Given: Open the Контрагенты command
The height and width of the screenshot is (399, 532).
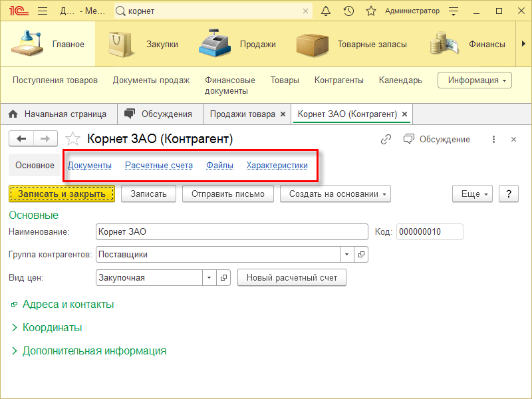Looking at the screenshot, I should [339, 80].
